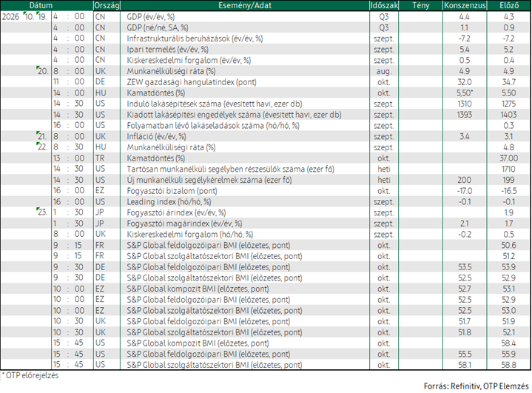Click consensus value 55.5
This screenshot has height=393, width=532.
coord(465,353)
